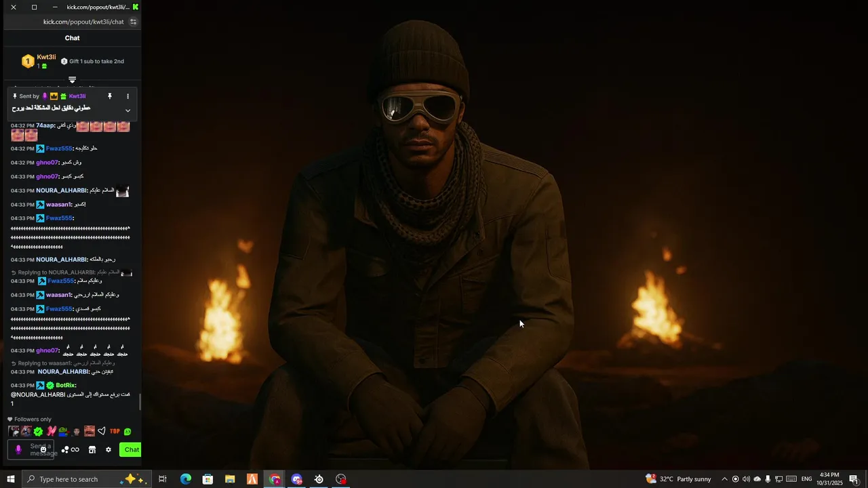868x488 pixels.
Task: Open OneDrive cloud tray icon
Action: (x=757, y=479)
